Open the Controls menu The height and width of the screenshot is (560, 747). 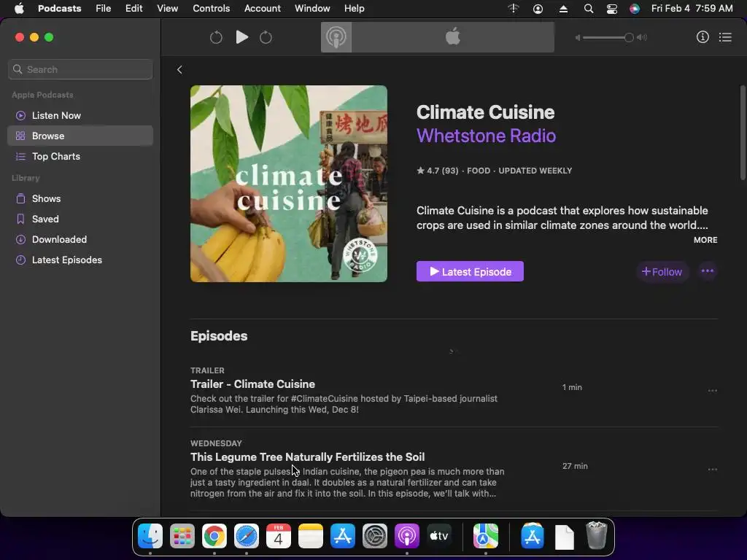coord(211,9)
